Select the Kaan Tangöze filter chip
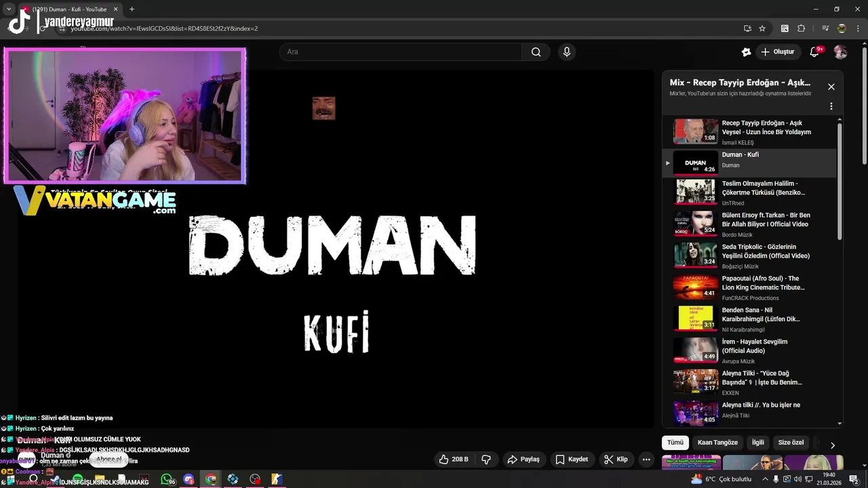The height and width of the screenshot is (488, 868). click(717, 443)
